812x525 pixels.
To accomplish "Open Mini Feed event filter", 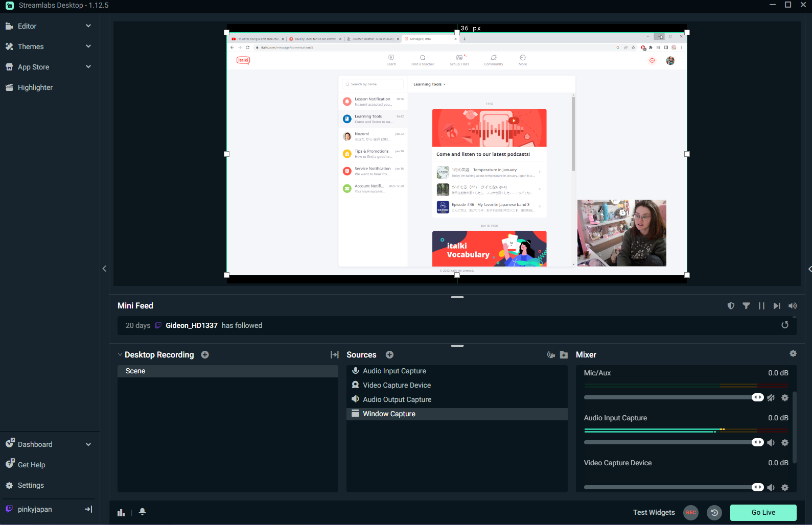I will coord(747,306).
